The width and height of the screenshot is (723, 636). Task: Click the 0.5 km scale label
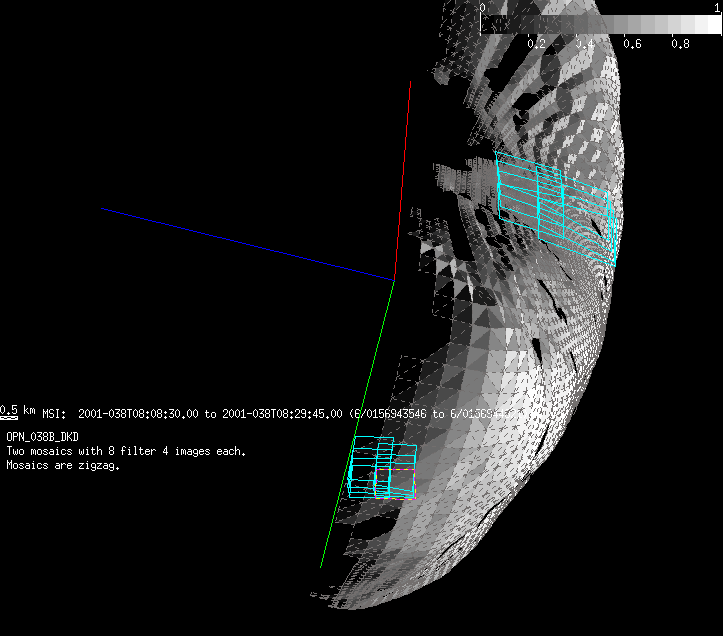18,411
